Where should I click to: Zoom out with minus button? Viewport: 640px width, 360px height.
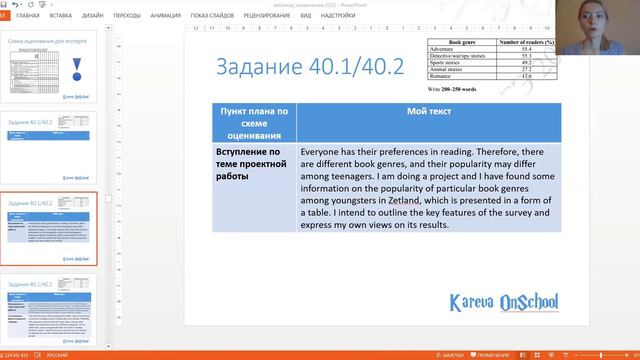click(x=576, y=355)
